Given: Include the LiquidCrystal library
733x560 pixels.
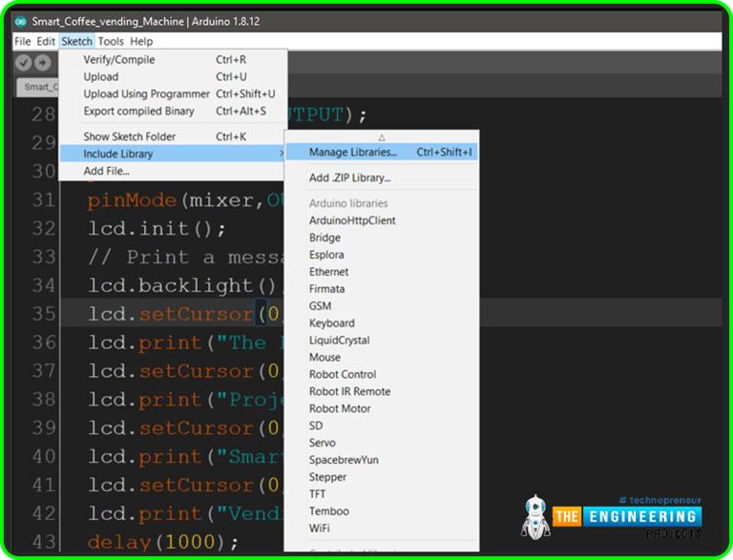Looking at the screenshot, I should coord(339,341).
